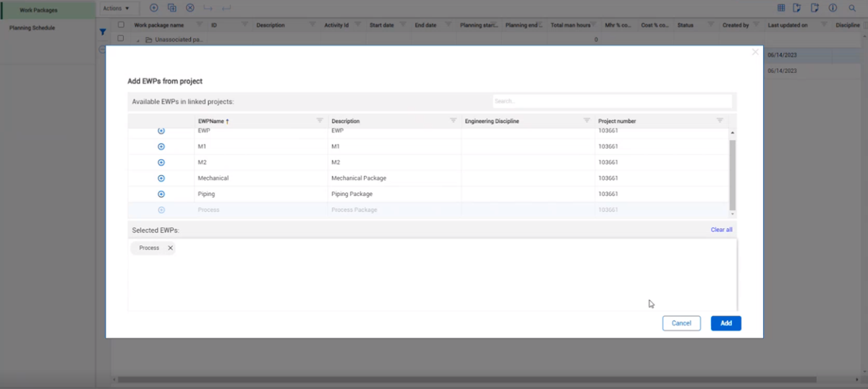Screen dimensions: 868x389
Task: Open Engineering Discipline column filter
Action: 587,121
